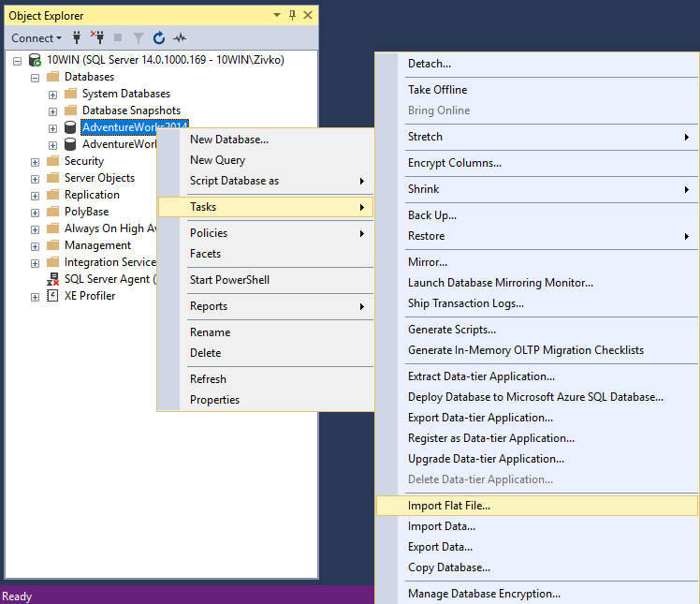The width and height of the screenshot is (700, 604).
Task: Choose Generate Scripts in the submenu
Action: point(452,330)
